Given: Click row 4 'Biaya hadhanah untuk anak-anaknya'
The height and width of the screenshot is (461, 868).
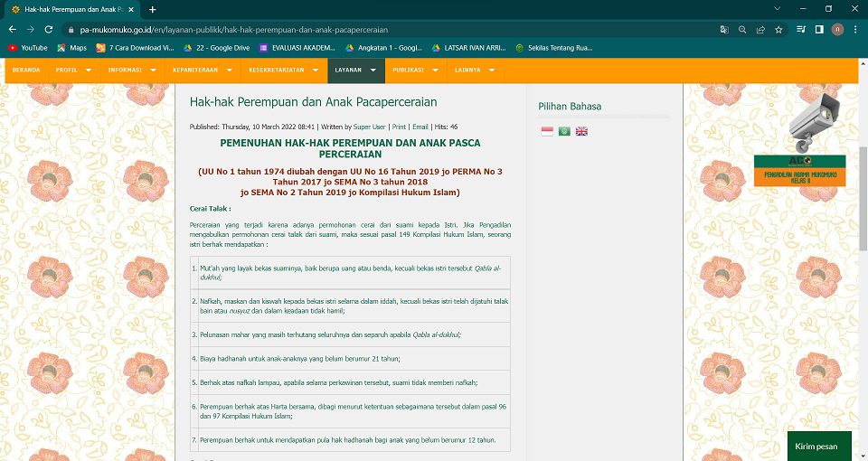Looking at the screenshot, I should point(350,359).
